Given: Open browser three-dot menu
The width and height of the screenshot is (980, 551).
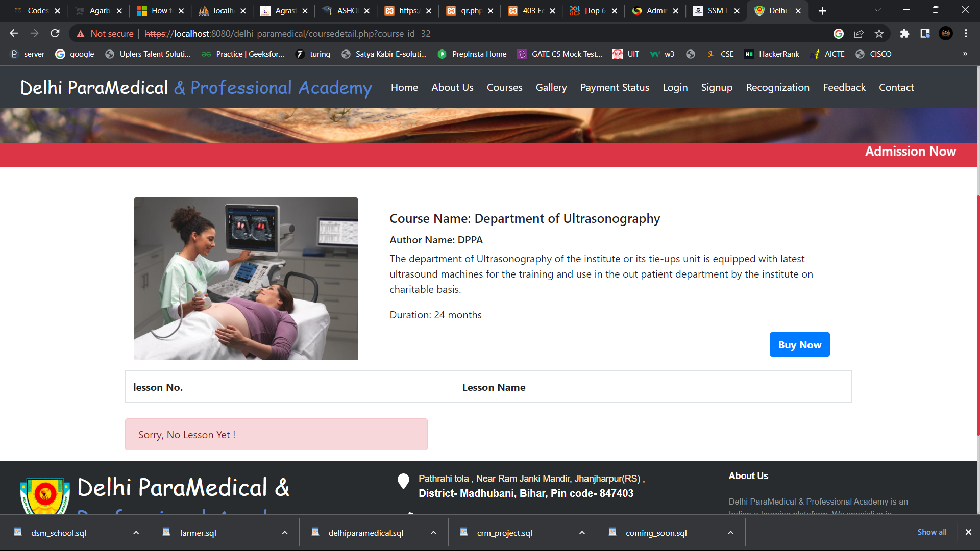Looking at the screenshot, I should point(966,33).
